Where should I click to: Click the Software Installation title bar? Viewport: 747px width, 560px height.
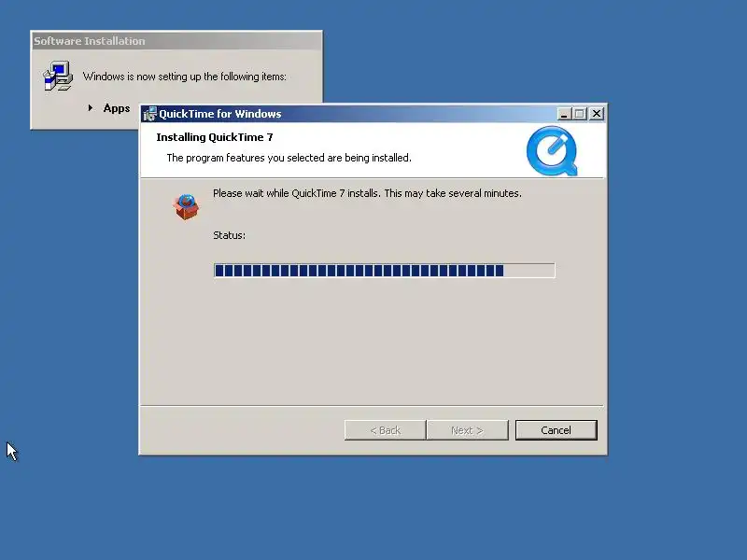coord(176,41)
